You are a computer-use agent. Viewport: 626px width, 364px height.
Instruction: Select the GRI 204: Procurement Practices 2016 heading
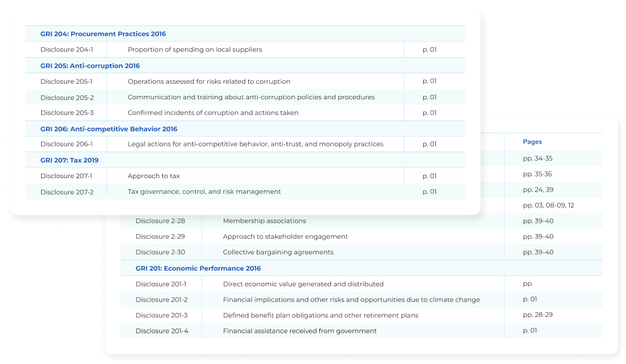tap(103, 34)
